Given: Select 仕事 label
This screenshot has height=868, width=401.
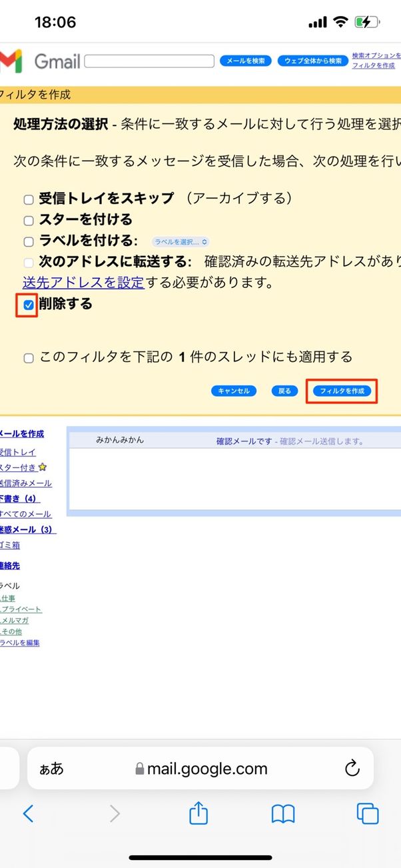Looking at the screenshot, I should pos(8,599).
